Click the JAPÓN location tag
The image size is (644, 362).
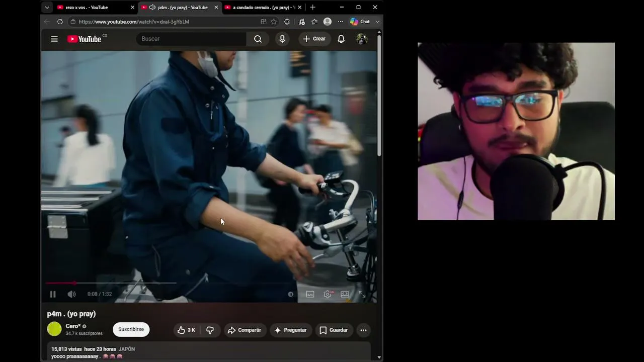click(x=127, y=349)
